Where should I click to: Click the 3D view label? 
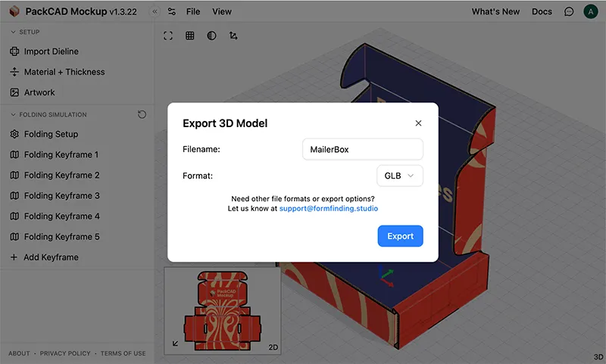[598, 357]
